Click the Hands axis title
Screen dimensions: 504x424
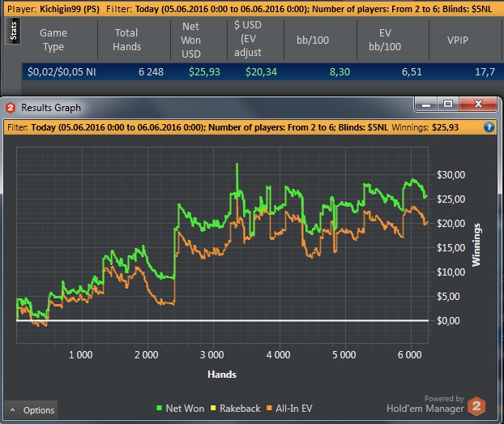coord(222,375)
